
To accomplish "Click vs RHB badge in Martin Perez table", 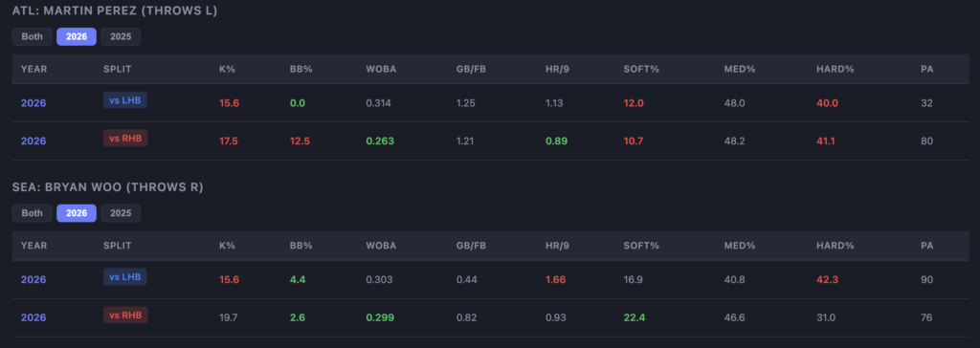I will click(x=125, y=138).
